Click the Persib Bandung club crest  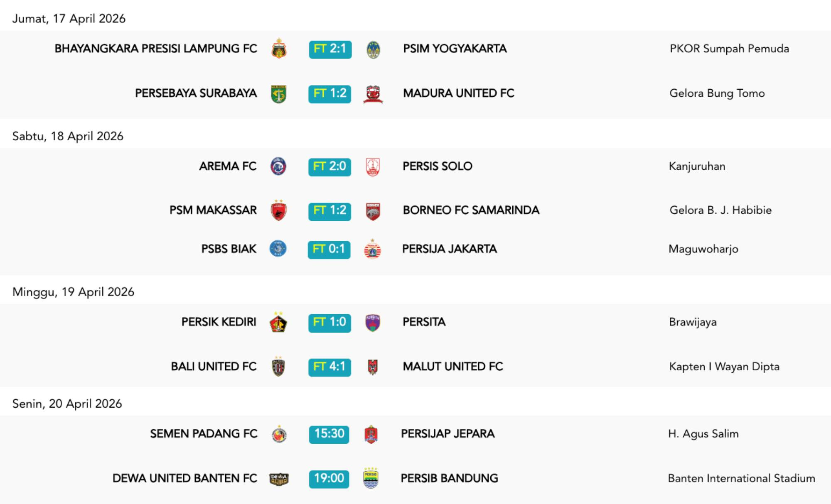pyautogui.click(x=370, y=478)
